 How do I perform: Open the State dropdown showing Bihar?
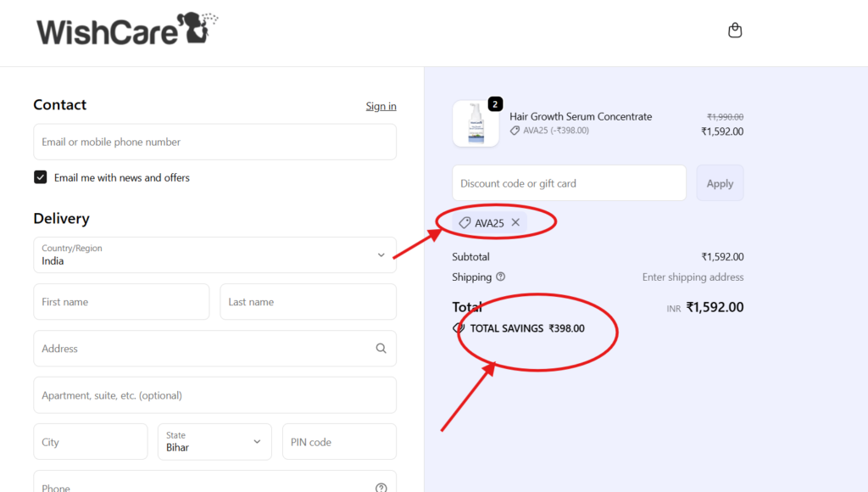(x=214, y=442)
